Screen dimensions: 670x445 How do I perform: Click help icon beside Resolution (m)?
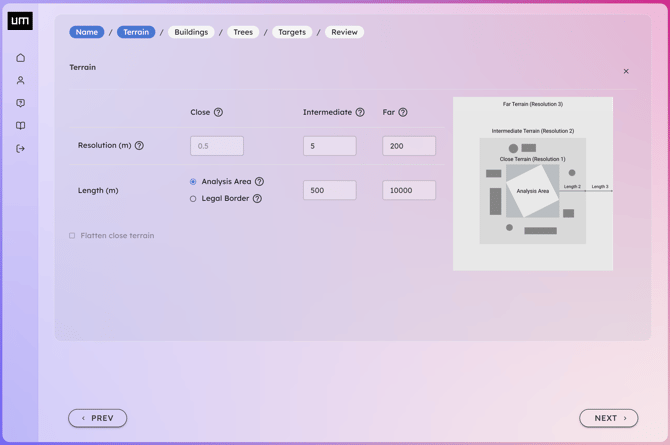pyautogui.click(x=139, y=146)
